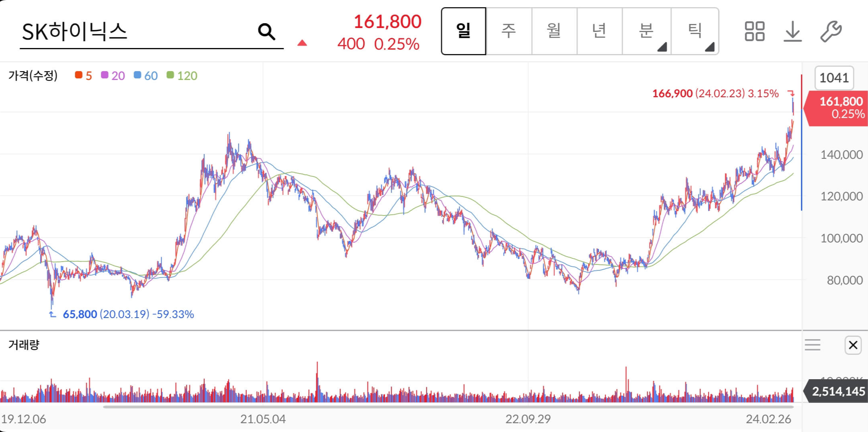
Task: Switch to the 월 monthly tab
Action: 554,31
